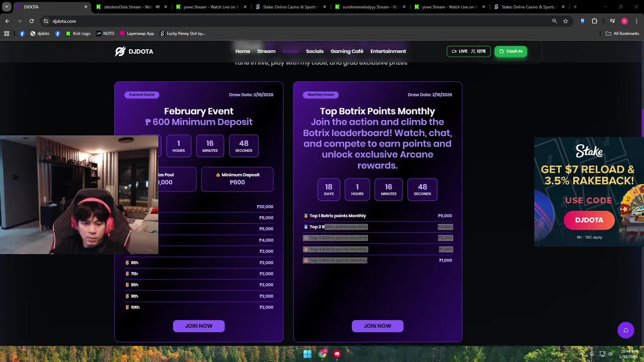
Task: Go to the Entertainment nav item
Action: click(388, 51)
